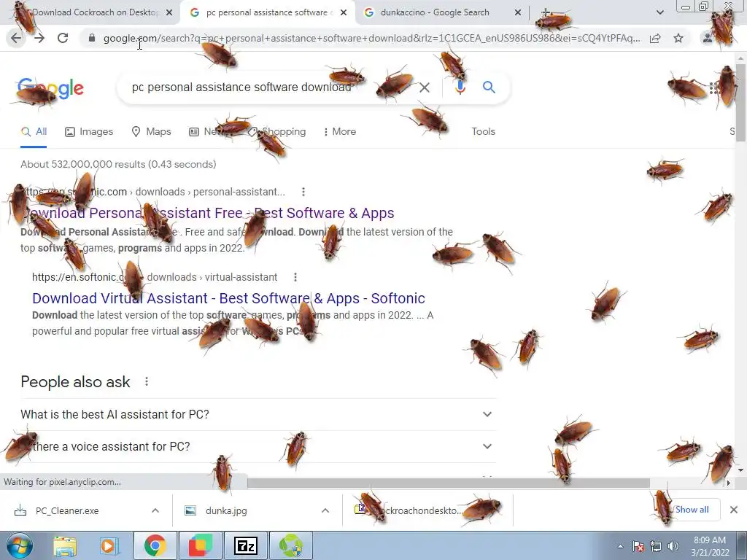Viewport: 747px width, 560px height.
Task: Open the More search filters menu
Action: pos(340,131)
